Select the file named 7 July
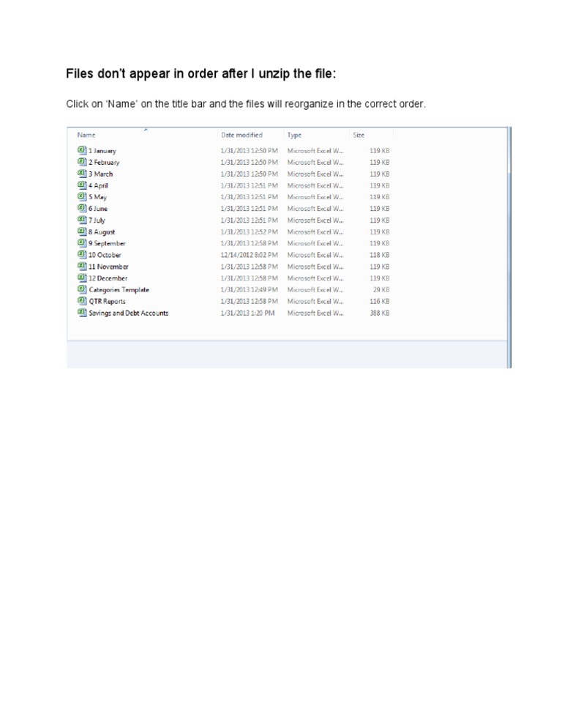The image size is (562, 728). coord(97,220)
